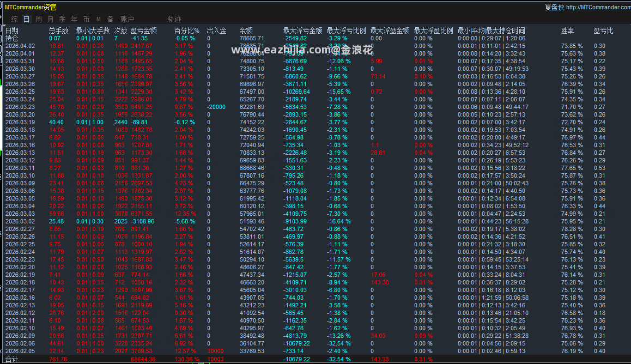Click the 盈亏金额 column header
The image size is (631, 364).
pos(144,31)
